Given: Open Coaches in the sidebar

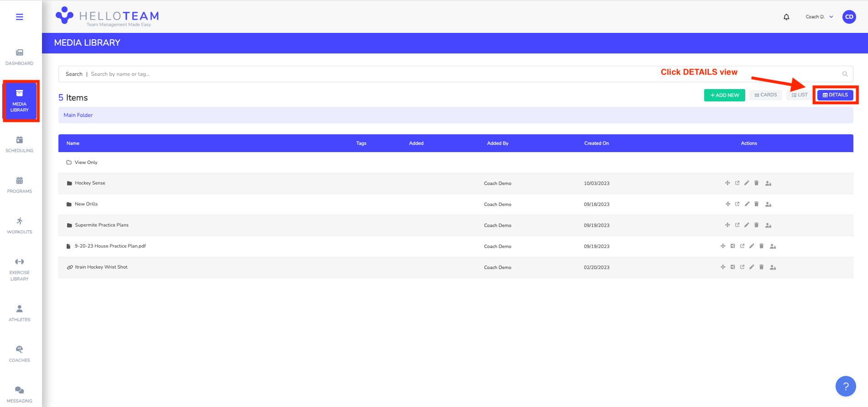Looking at the screenshot, I should (19, 354).
